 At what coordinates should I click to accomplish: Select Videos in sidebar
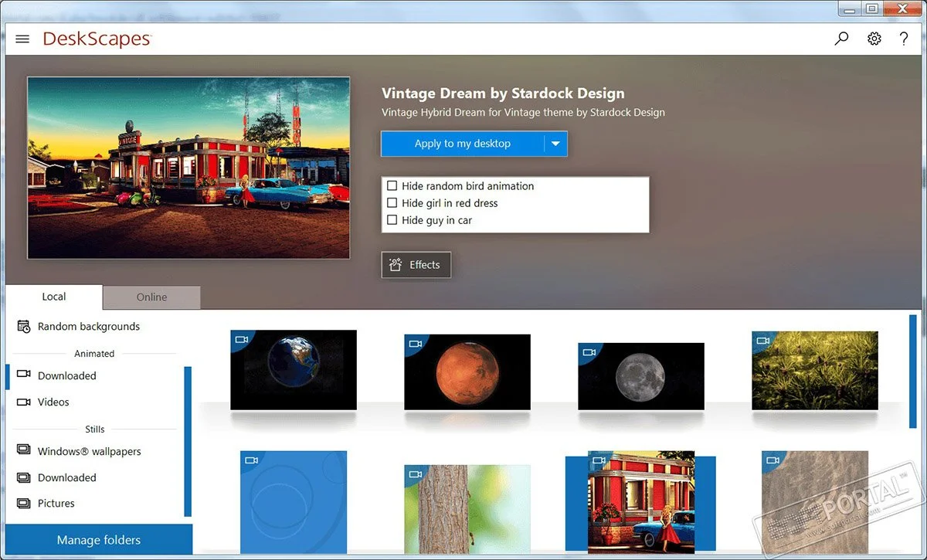pyautogui.click(x=53, y=402)
